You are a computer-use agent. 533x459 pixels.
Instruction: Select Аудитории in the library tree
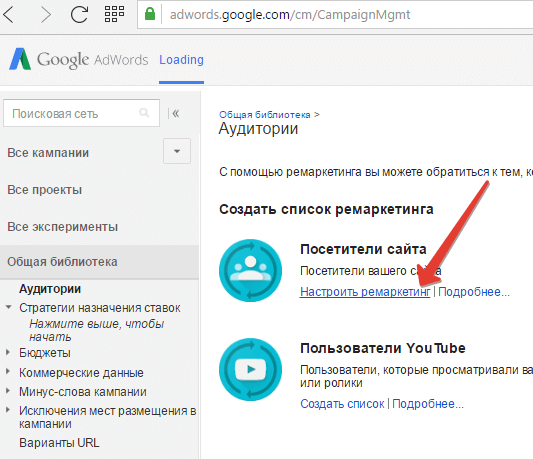coord(50,289)
